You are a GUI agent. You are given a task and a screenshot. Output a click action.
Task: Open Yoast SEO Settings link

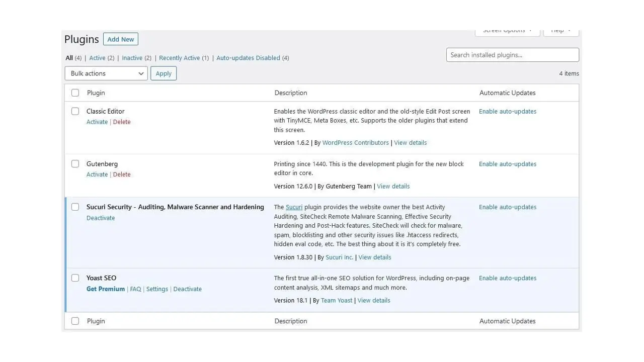(x=157, y=289)
